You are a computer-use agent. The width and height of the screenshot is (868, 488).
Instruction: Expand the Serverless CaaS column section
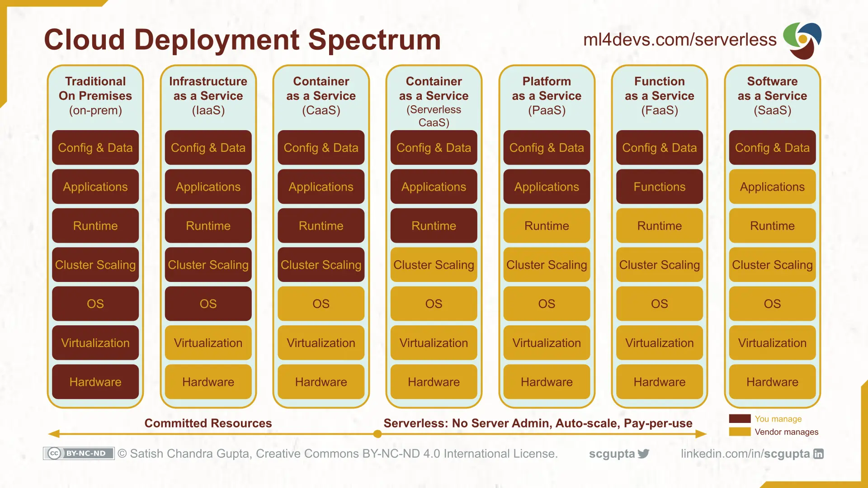point(434,101)
